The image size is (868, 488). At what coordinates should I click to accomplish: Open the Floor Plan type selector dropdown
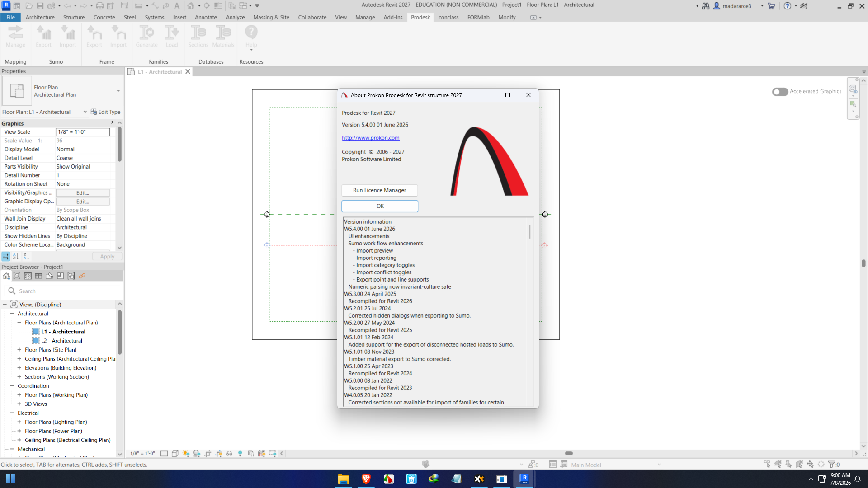point(118,91)
